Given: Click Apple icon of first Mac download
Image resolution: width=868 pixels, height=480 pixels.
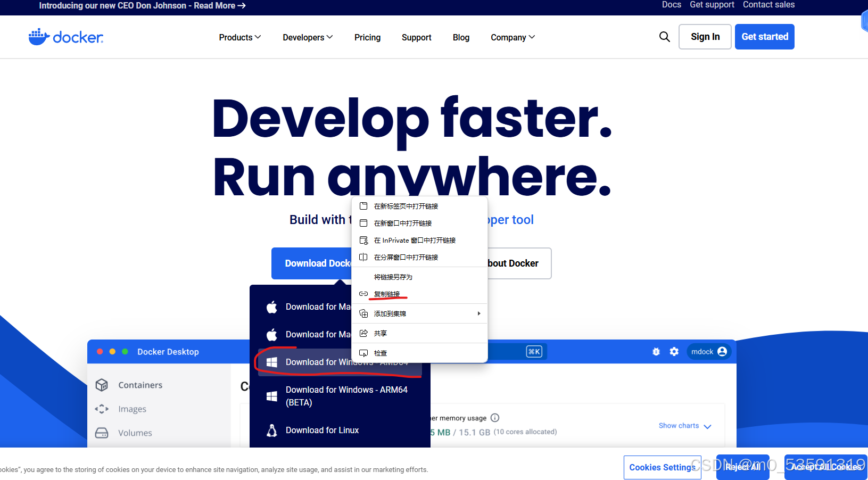Looking at the screenshot, I should pyautogui.click(x=272, y=307).
